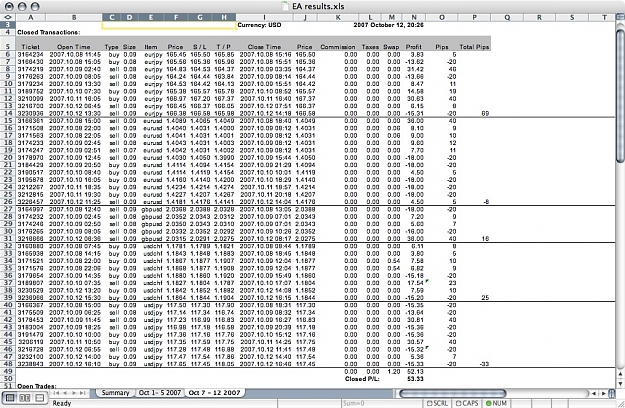Viewport: 625px width, 408px height.
Task: Select column B header
Action: (x=74, y=17)
